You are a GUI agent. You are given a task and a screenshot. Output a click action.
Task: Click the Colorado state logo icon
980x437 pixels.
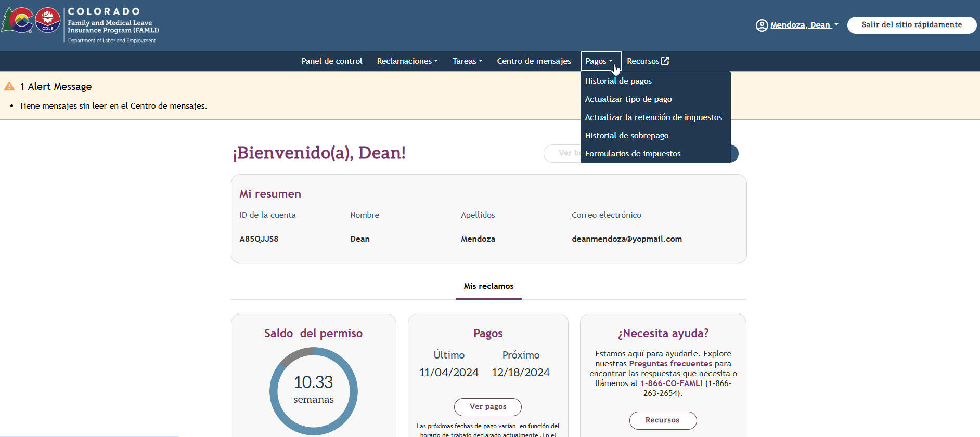coord(17,21)
